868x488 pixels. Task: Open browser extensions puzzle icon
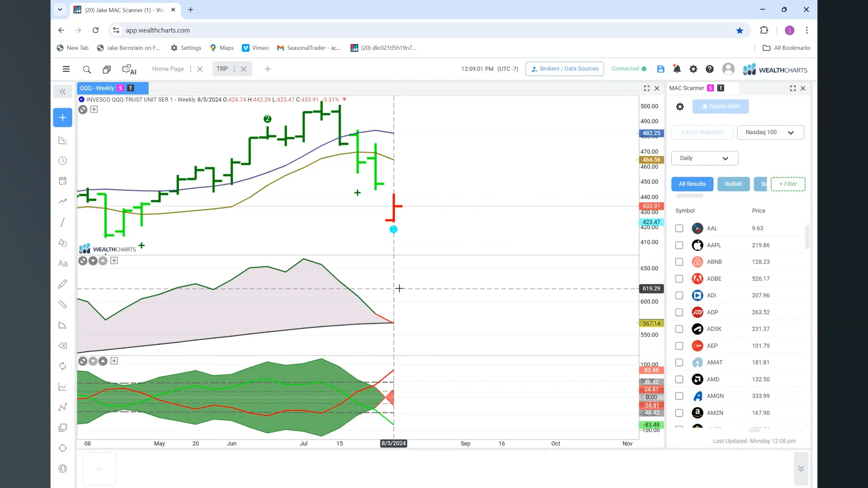click(x=764, y=30)
